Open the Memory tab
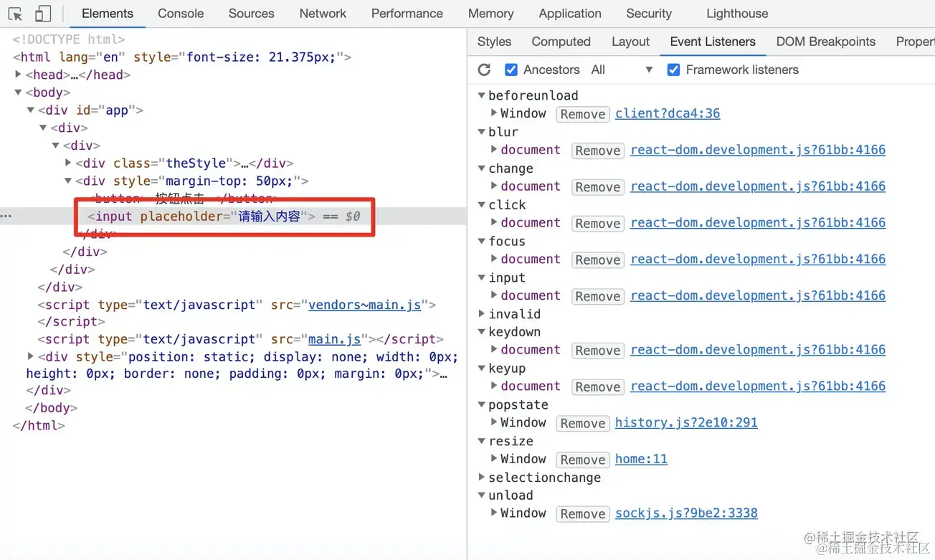This screenshot has height=560, width=935. tap(490, 14)
